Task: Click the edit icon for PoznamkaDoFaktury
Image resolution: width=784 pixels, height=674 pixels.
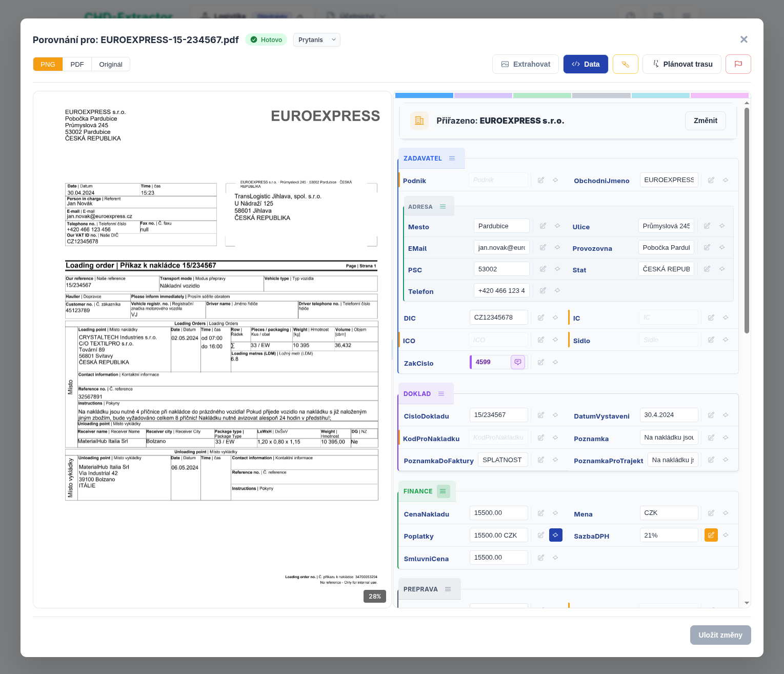Action: (541, 460)
